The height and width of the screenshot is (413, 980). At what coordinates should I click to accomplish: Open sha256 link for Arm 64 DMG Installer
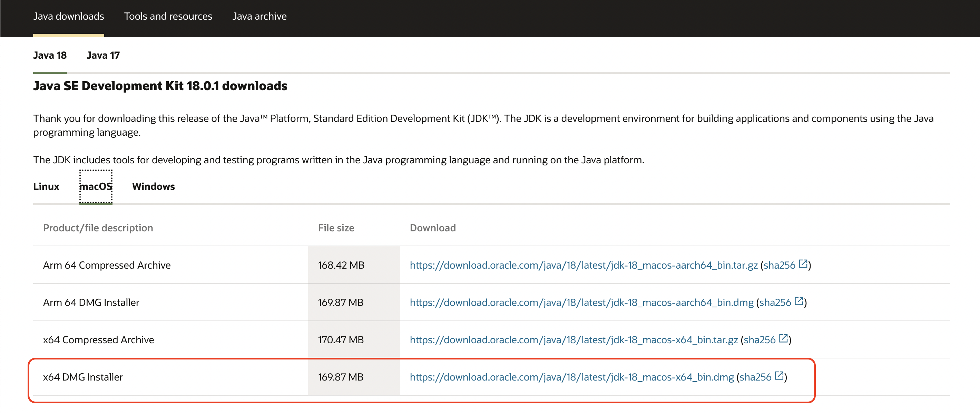tap(775, 302)
